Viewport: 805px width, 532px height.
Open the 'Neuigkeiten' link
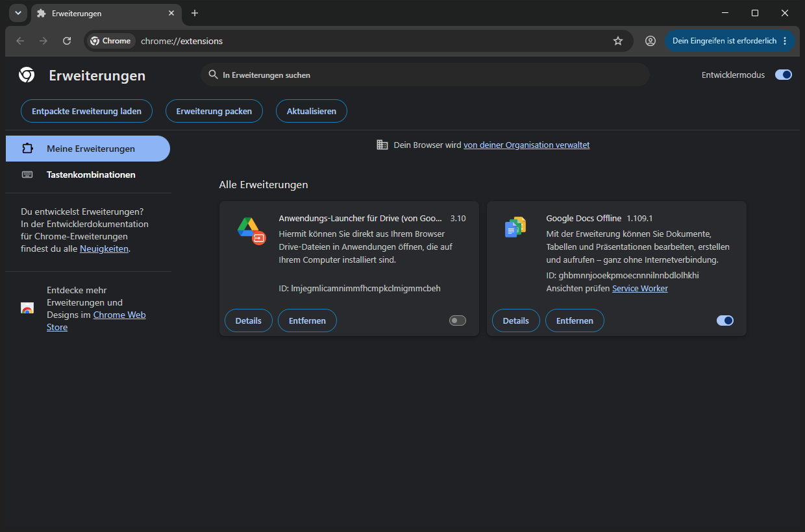(x=104, y=248)
